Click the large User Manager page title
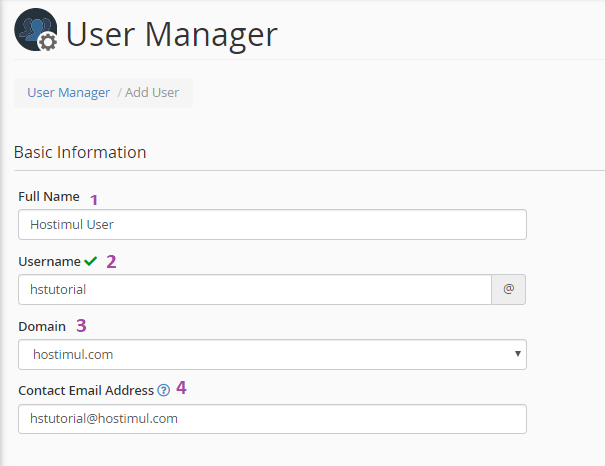Image resolution: width=605 pixels, height=466 pixels. [171, 35]
